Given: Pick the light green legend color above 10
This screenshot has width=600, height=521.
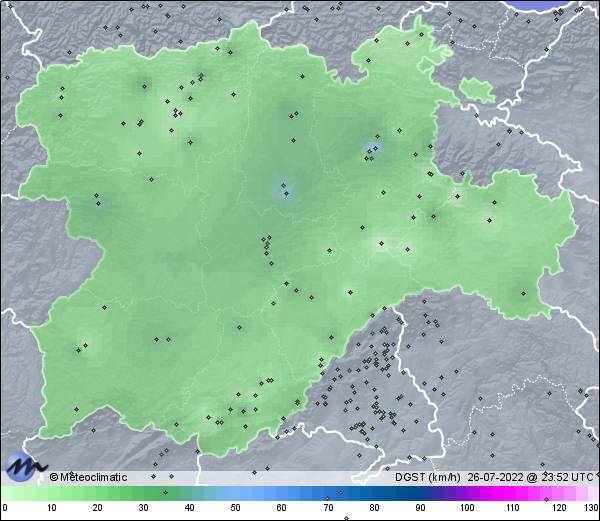Looking at the screenshot, I should pos(52,493).
